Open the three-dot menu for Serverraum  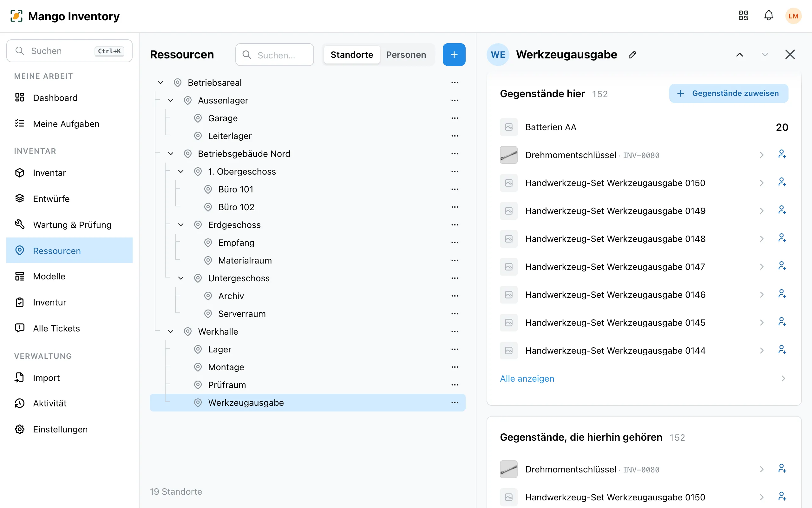click(455, 314)
